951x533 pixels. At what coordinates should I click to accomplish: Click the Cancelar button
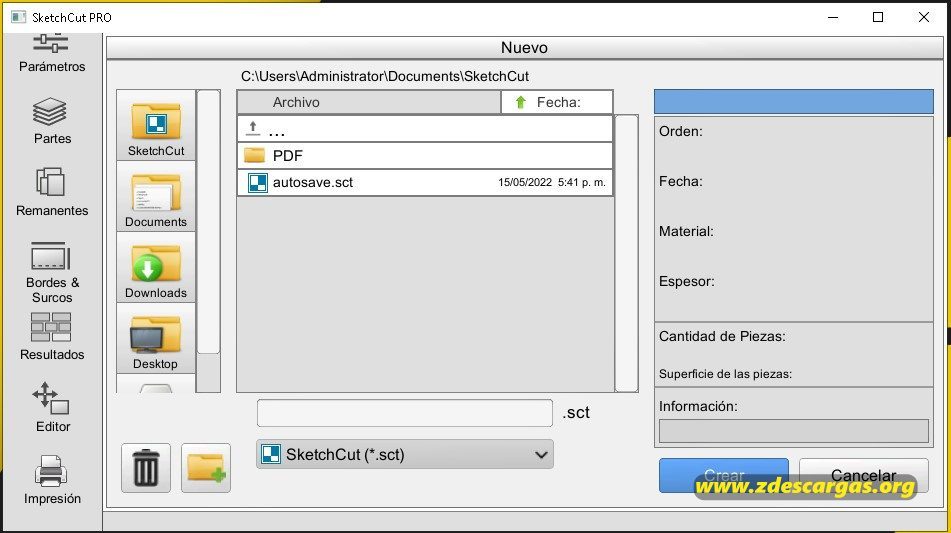click(x=864, y=475)
